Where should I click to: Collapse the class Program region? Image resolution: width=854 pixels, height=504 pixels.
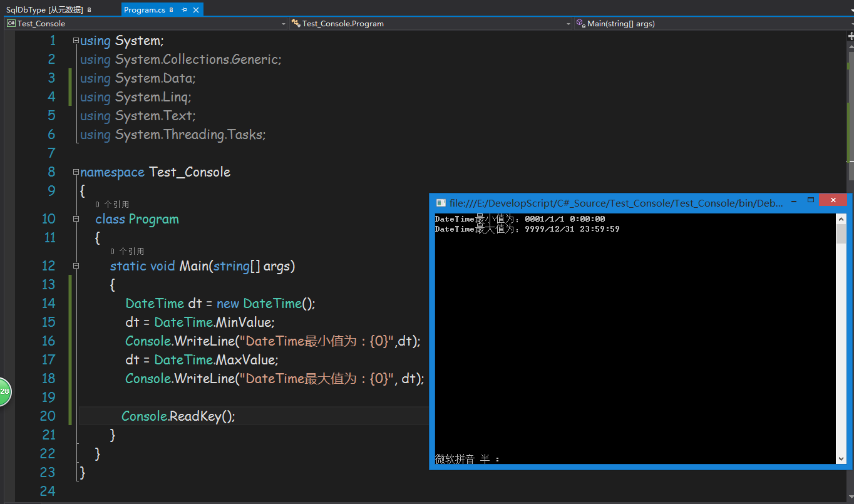click(76, 219)
